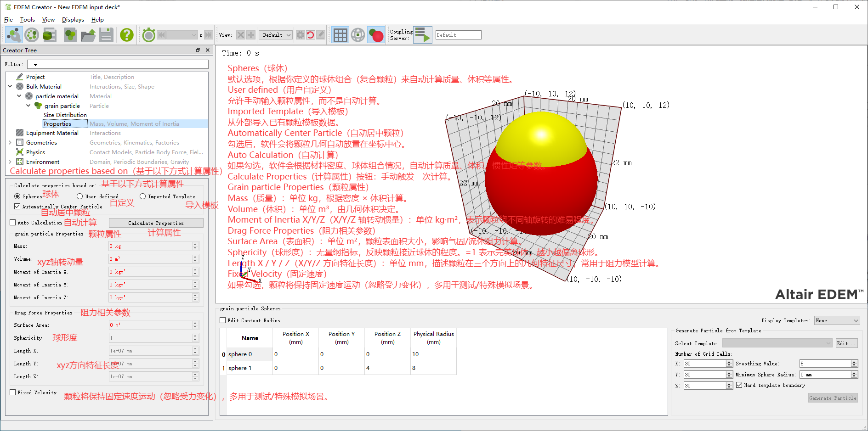Open help with the green question mark
The height and width of the screenshot is (431, 868).
126,35
